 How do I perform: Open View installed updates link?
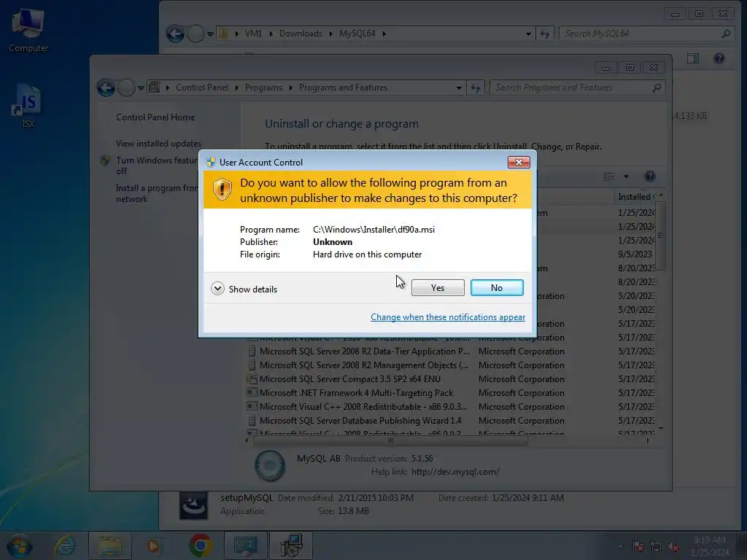[158, 144]
